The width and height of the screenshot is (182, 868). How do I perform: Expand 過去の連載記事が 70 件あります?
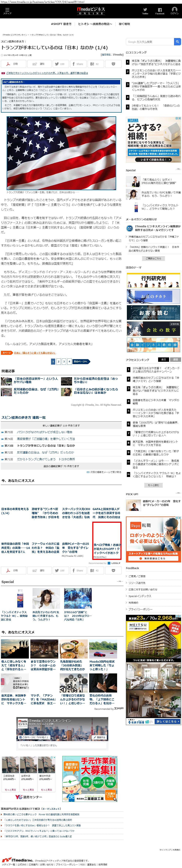[x=61, y=466]
